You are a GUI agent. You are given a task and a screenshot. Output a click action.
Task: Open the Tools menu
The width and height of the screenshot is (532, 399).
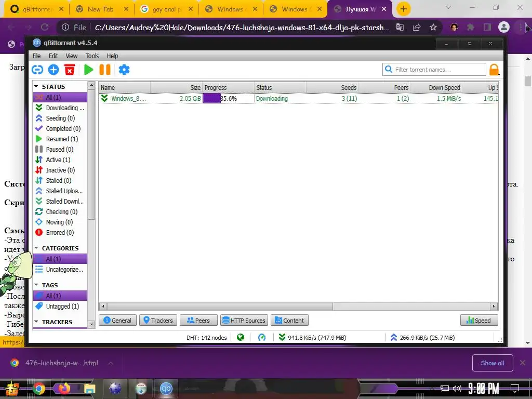[92, 56]
